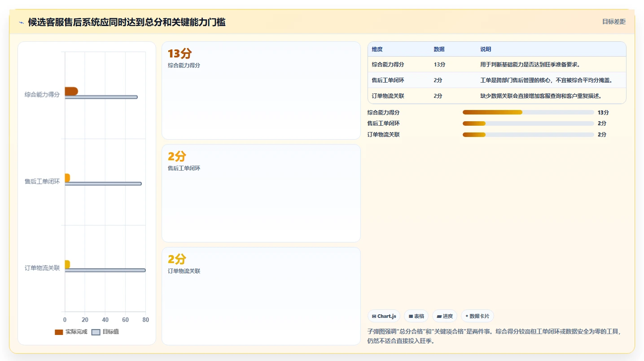Click the 13分 value beside the progress bar
The height and width of the screenshot is (361, 644).
tap(603, 113)
